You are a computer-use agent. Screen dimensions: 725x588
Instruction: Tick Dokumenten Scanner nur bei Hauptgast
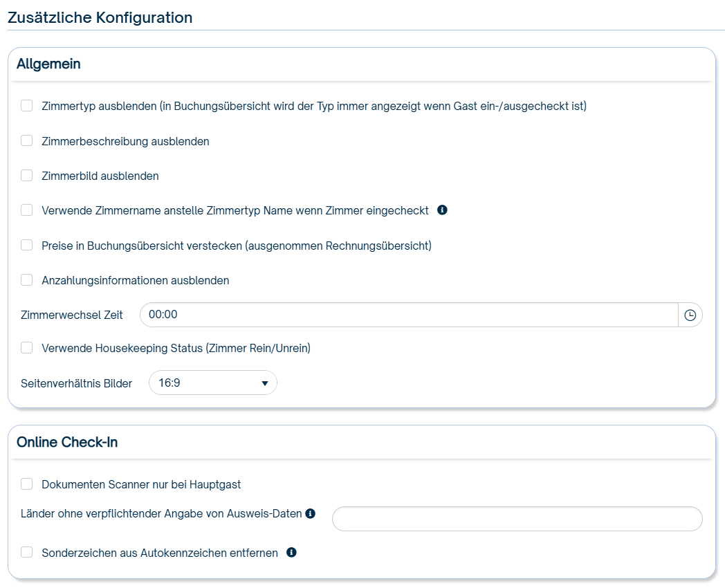pos(27,484)
